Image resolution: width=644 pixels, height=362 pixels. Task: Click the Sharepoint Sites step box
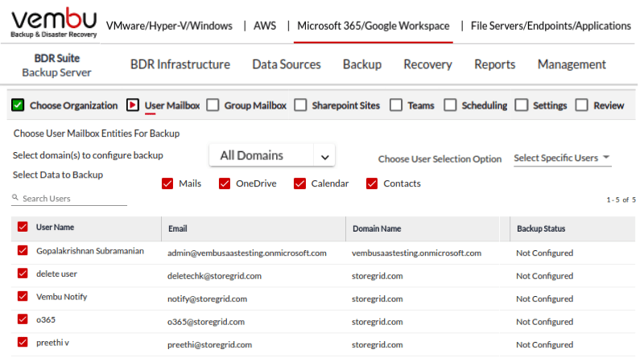coord(300,105)
